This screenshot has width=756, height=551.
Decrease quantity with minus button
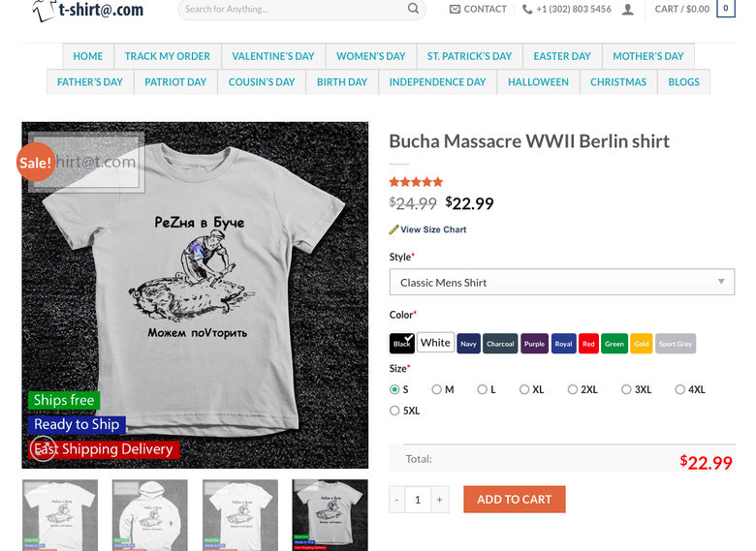tap(396, 500)
